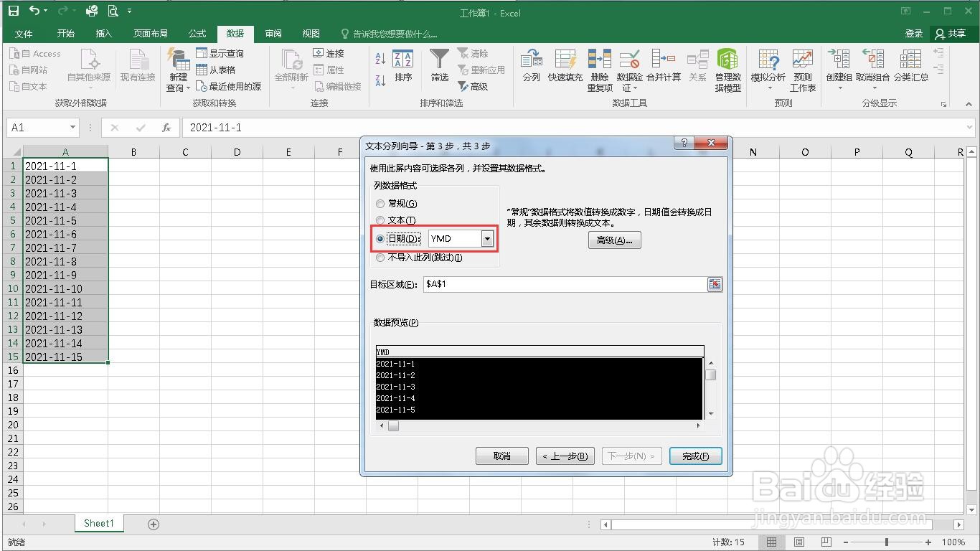Select 不导入此列 (Skip Column) option
The height and width of the screenshot is (551, 980).
380,258
